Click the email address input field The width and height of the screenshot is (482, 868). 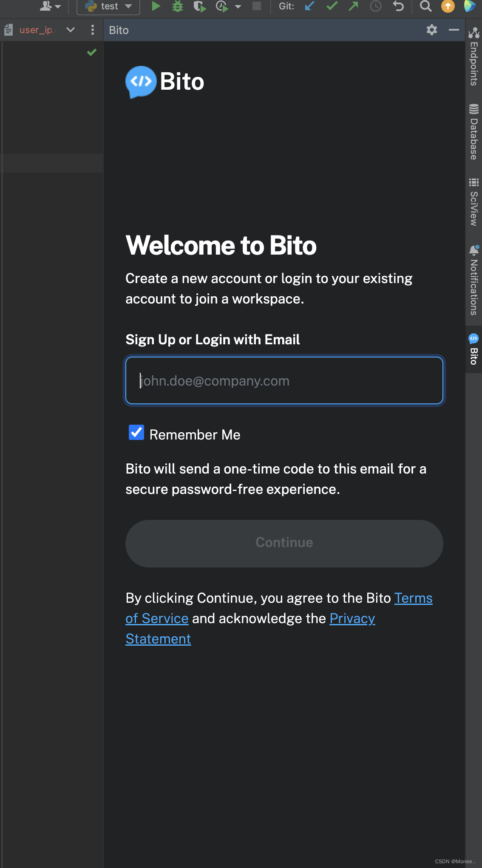tap(284, 380)
